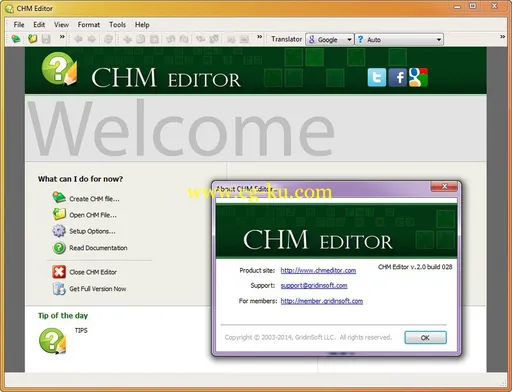Click the member.gridinsoft.com link
Viewport: 512px width, 392px height.
(x=322, y=301)
